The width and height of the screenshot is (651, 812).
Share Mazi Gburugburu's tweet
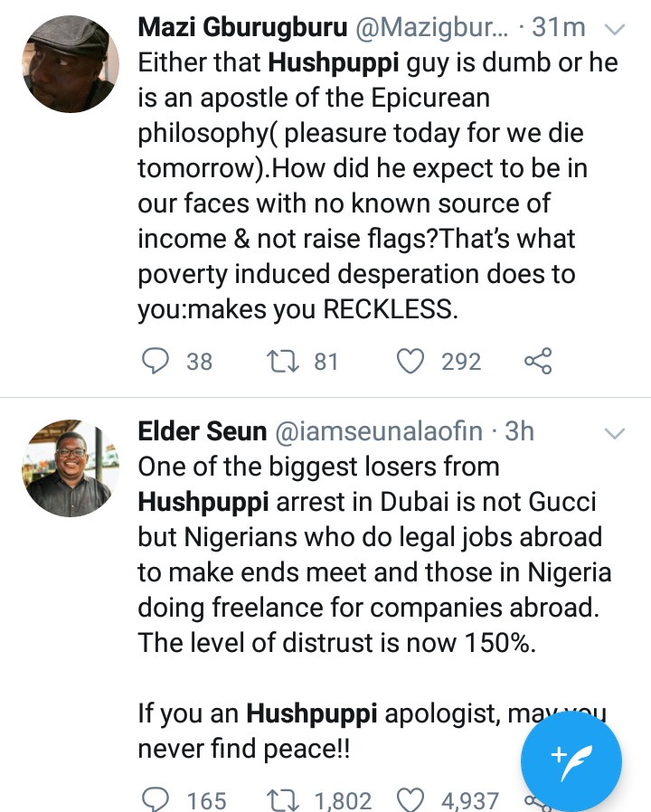click(538, 362)
